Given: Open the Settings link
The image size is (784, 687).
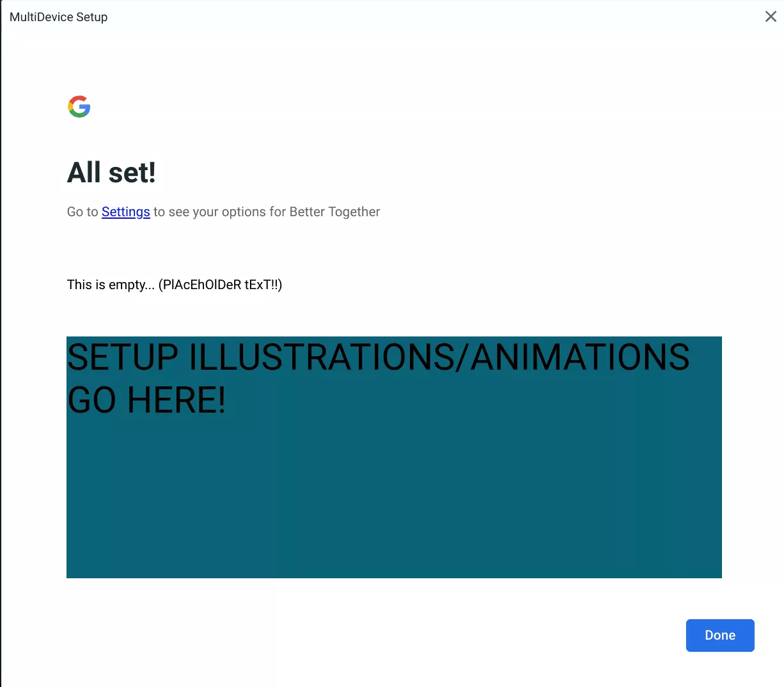Looking at the screenshot, I should tap(125, 212).
